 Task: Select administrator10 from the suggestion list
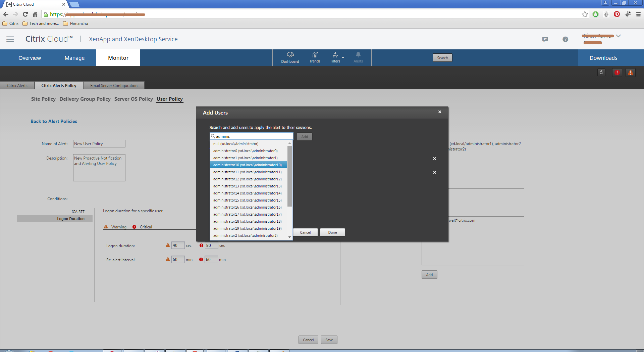(248, 165)
